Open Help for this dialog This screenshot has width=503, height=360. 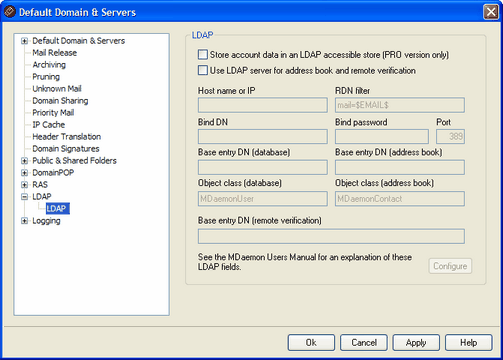coord(469,343)
